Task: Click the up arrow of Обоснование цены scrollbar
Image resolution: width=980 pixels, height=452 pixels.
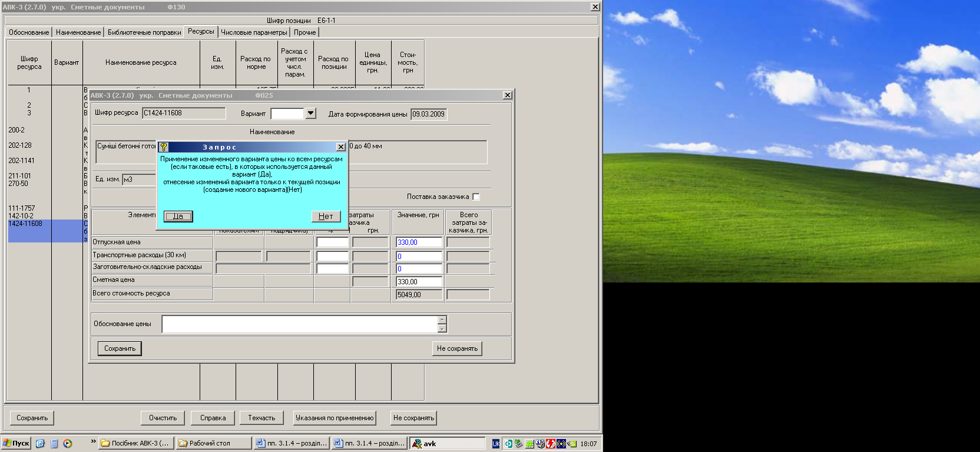Action: [442, 320]
